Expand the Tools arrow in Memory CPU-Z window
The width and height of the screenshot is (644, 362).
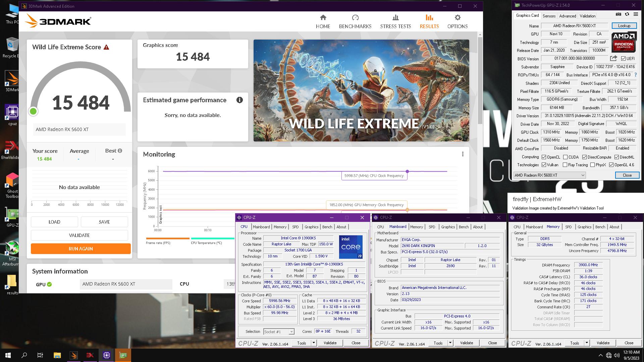[x=587, y=343]
